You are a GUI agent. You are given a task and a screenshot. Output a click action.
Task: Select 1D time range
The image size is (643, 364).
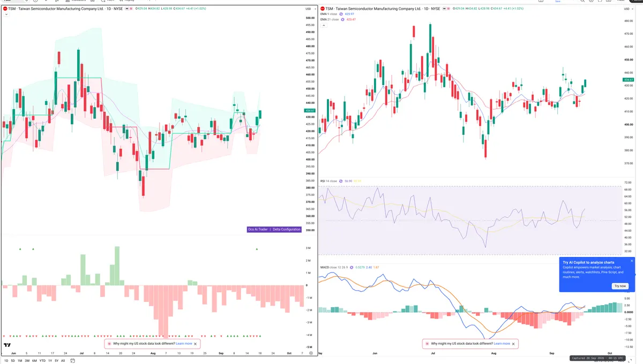[x=5, y=361]
